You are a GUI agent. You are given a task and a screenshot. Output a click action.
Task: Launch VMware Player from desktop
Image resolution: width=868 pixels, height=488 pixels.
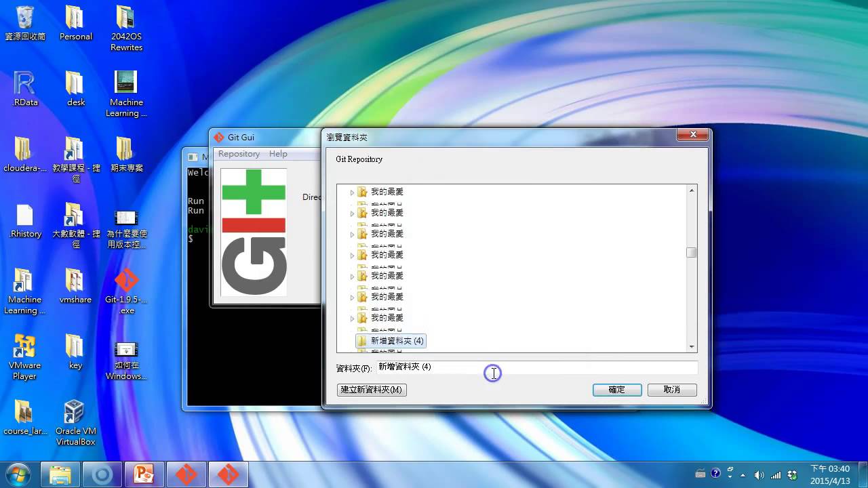pos(24,357)
